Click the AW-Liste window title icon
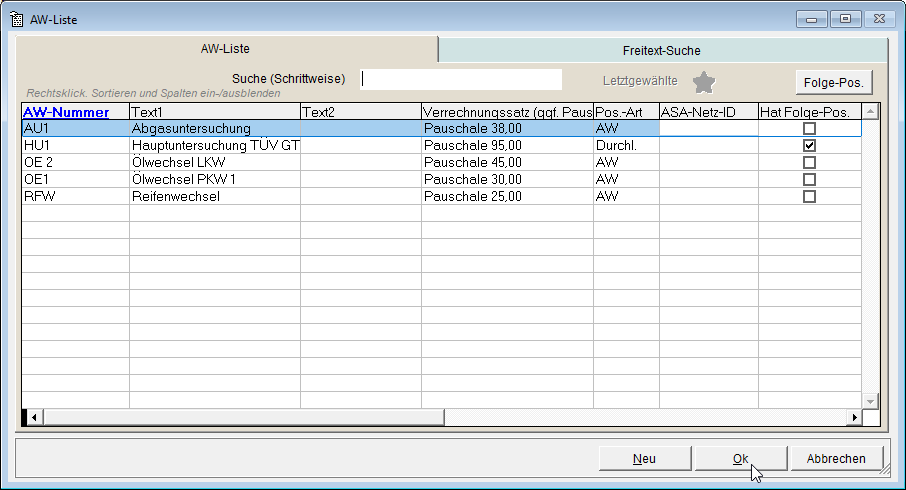 17,19
